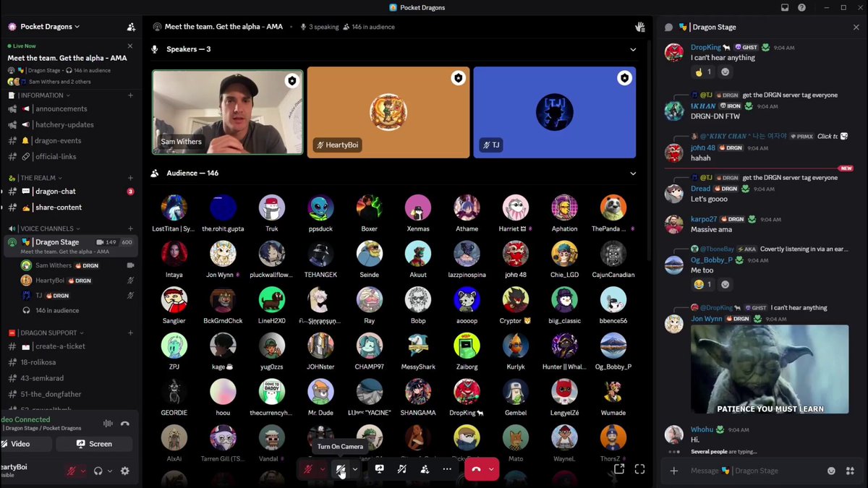Viewport: 868px width, 488px height.
Task: Click LostTitan audience avatar
Action: [174, 207]
